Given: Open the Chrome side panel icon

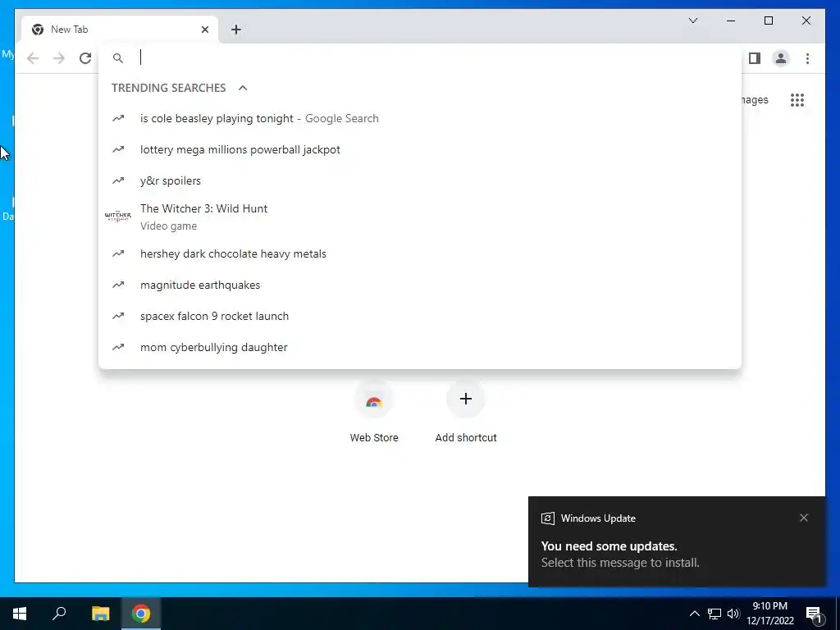Looking at the screenshot, I should [x=755, y=58].
